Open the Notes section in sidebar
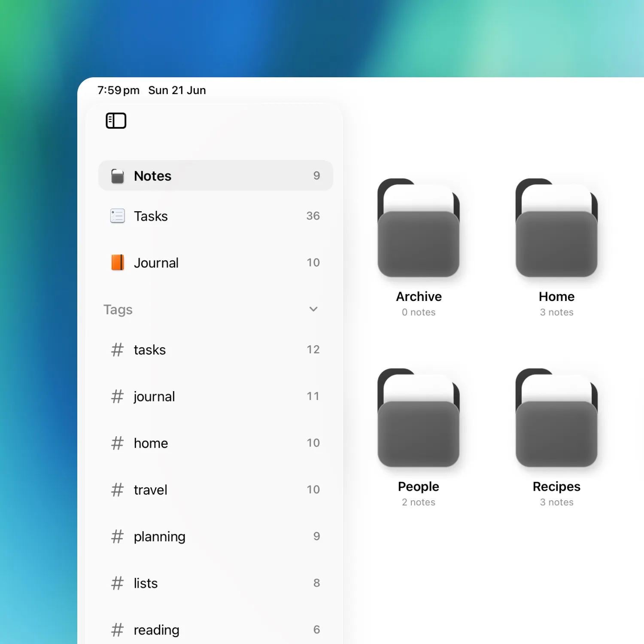The width and height of the screenshot is (644, 644). 216,176
